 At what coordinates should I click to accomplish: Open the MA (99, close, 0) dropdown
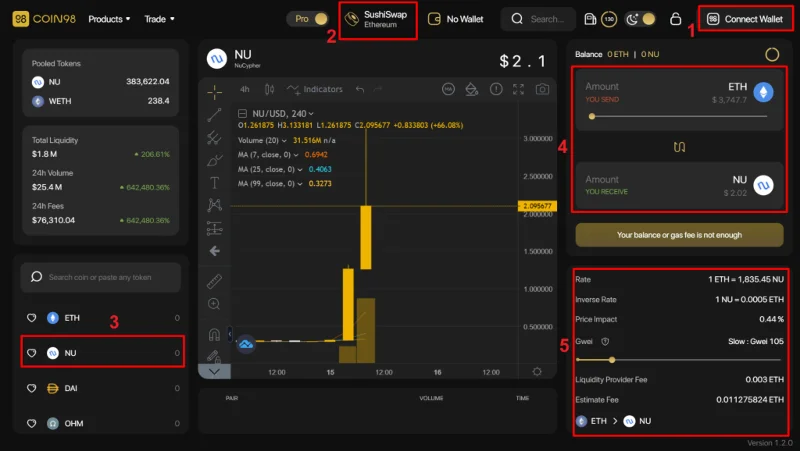270,183
